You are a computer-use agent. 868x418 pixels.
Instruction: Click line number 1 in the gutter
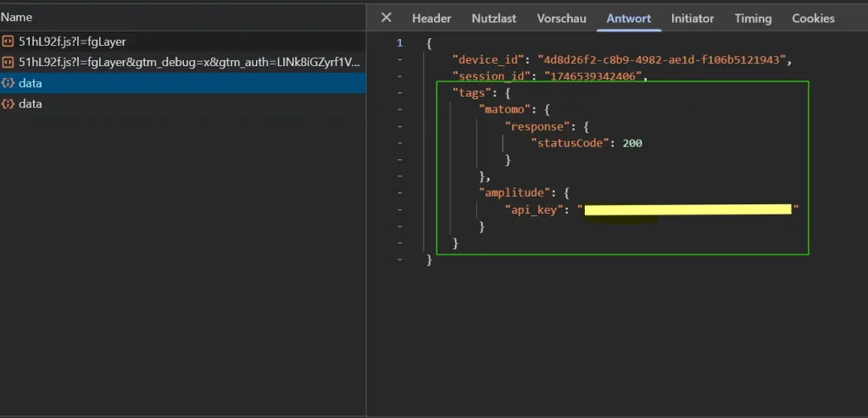pos(400,42)
